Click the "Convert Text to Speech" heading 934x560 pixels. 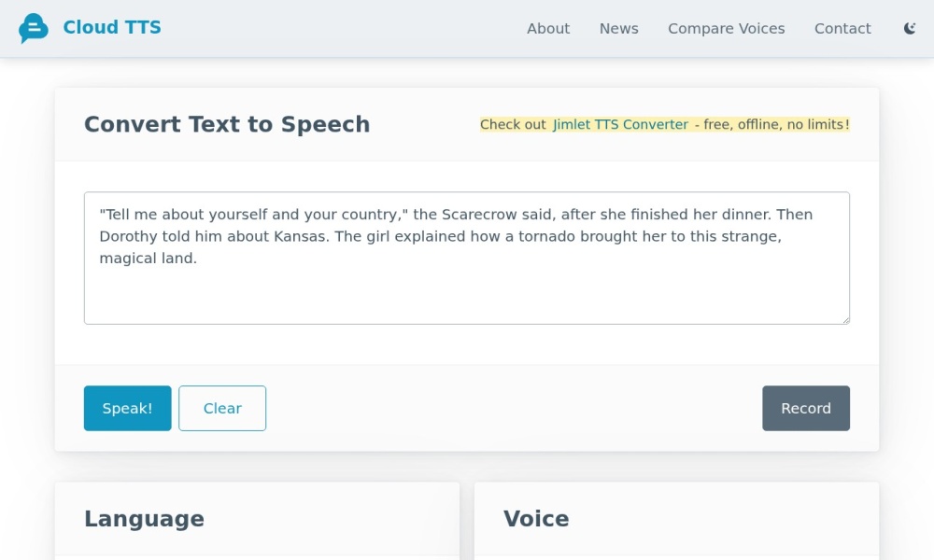(227, 124)
